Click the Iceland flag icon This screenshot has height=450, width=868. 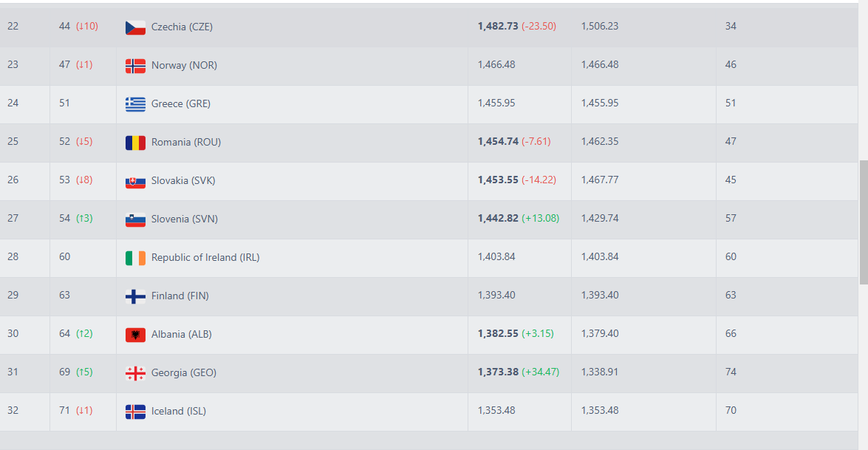point(135,412)
